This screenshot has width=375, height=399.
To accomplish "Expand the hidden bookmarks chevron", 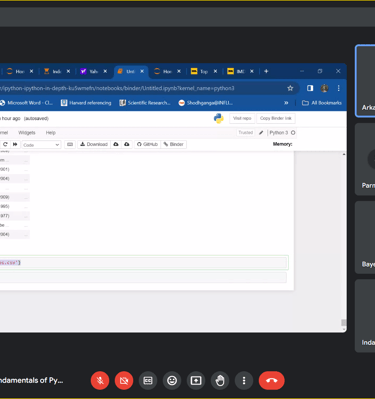I will pyautogui.click(x=286, y=103).
